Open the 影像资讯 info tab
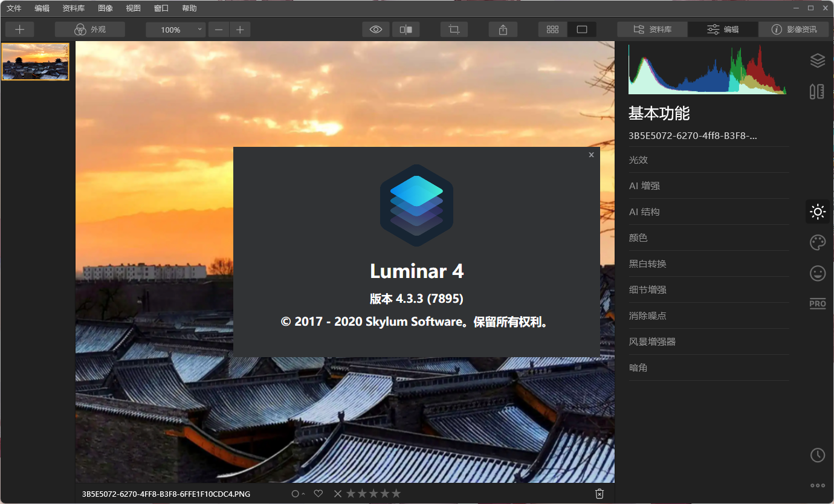 (x=794, y=30)
